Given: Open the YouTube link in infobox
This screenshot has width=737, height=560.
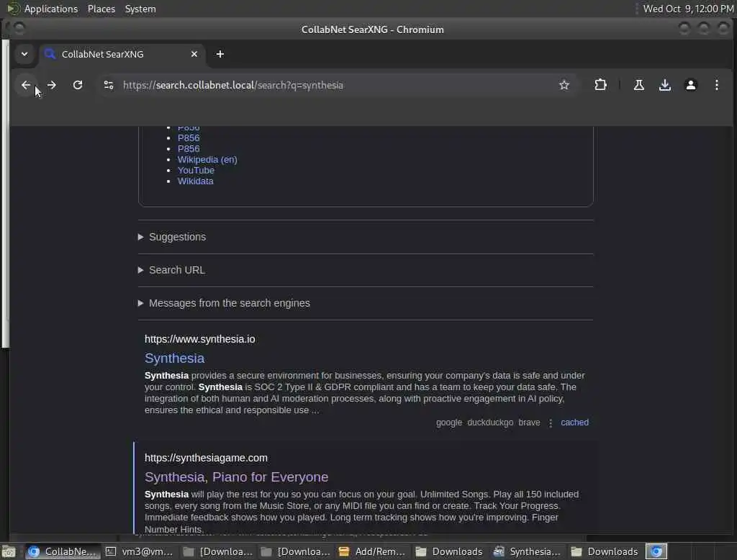Looking at the screenshot, I should point(196,170).
